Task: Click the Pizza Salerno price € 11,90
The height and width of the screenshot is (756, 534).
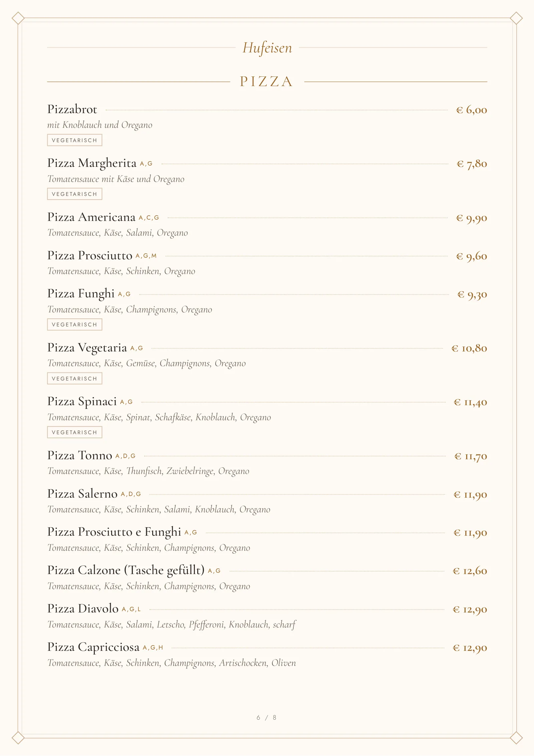Action: coord(470,494)
